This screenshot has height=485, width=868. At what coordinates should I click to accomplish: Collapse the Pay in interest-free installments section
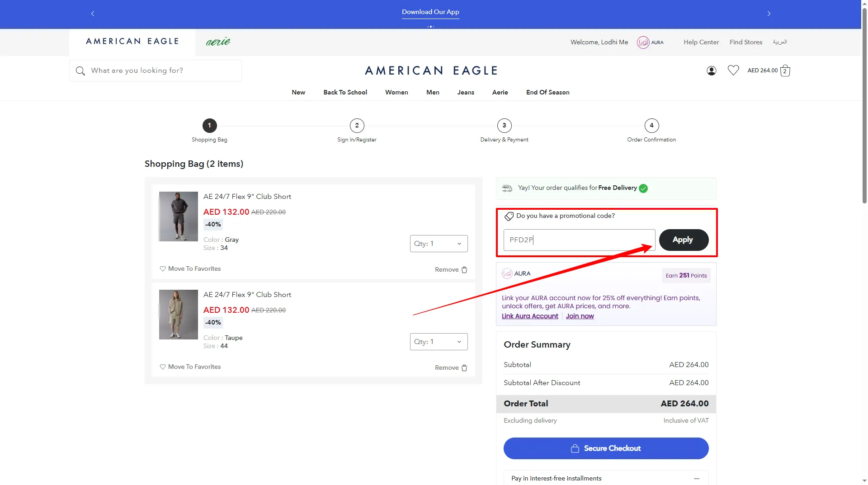(x=697, y=478)
